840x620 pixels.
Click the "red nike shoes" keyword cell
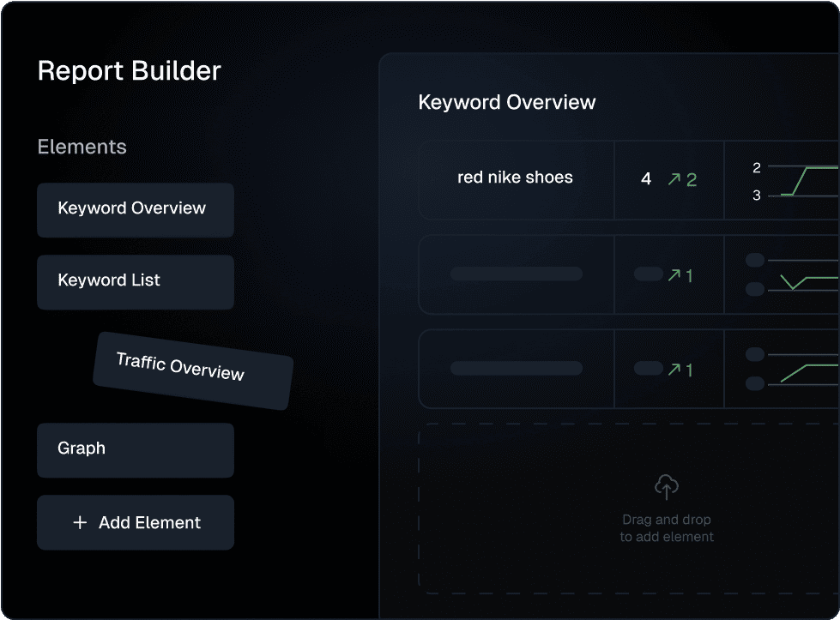click(515, 178)
